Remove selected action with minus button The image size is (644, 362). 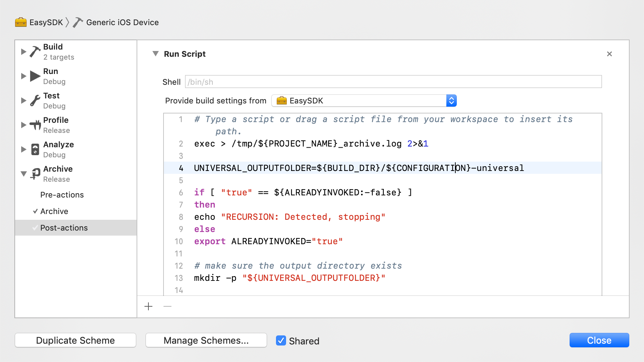point(167,306)
